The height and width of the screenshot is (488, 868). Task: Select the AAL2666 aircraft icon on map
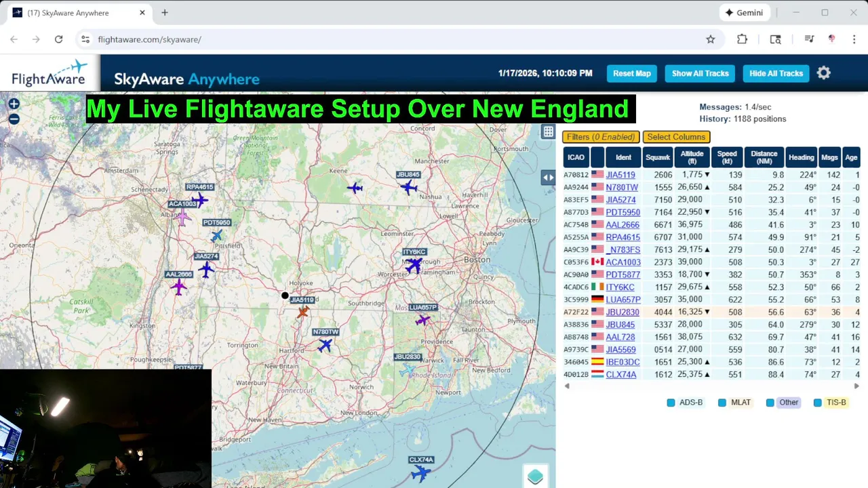tap(178, 287)
